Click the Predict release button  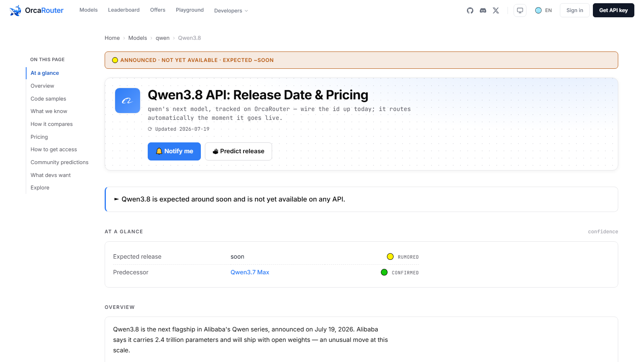coord(238,151)
